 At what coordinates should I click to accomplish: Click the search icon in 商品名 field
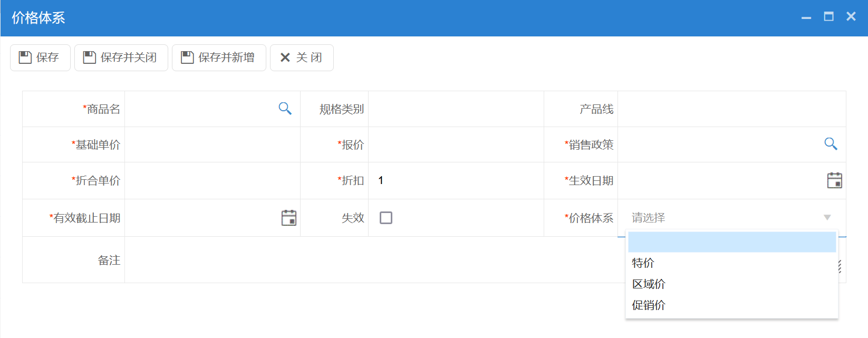pyautogui.click(x=285, y=109)
